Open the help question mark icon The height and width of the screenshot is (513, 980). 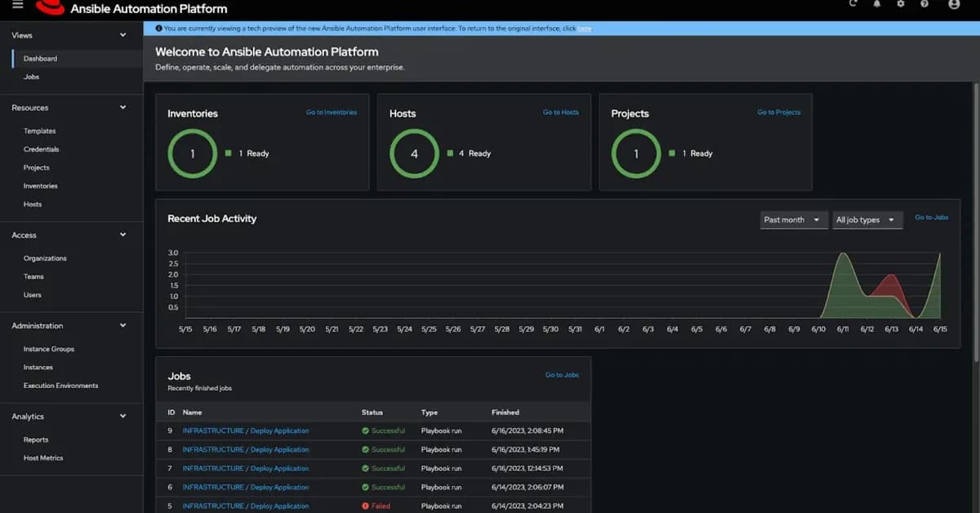click(924, 4)
